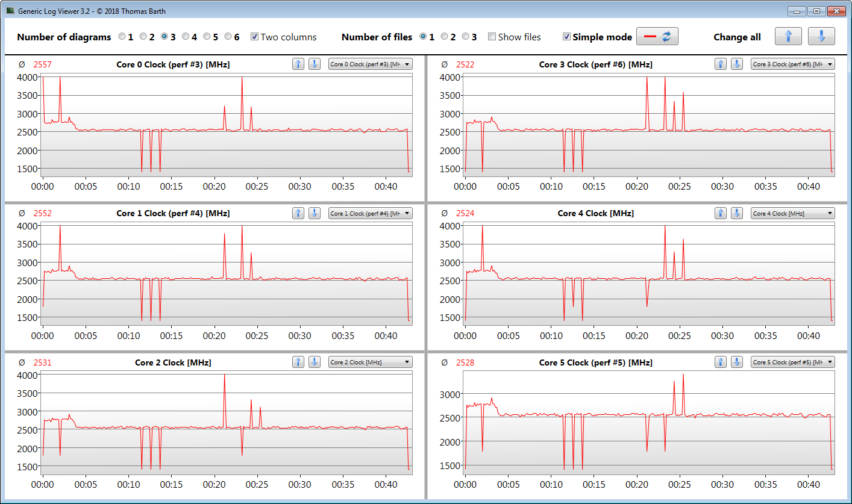
Task: Click Change all up arrow button
Action: [x=788, y=37]
